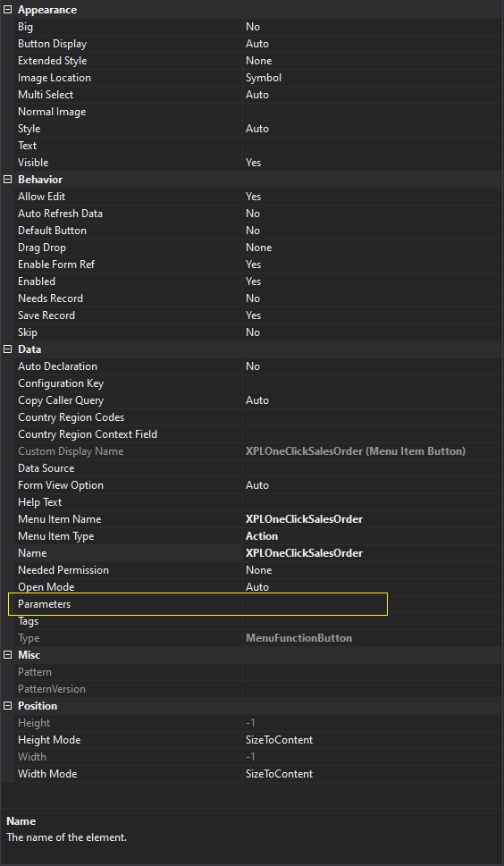Select the PatternVersion property label

(x=52, y=689)
